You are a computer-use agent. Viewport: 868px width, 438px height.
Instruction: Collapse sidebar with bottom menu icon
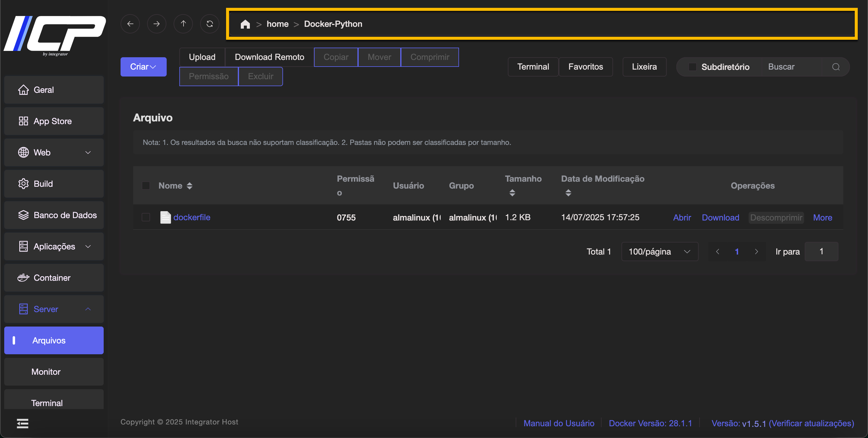pyautogui.click(x=23, y=423)
